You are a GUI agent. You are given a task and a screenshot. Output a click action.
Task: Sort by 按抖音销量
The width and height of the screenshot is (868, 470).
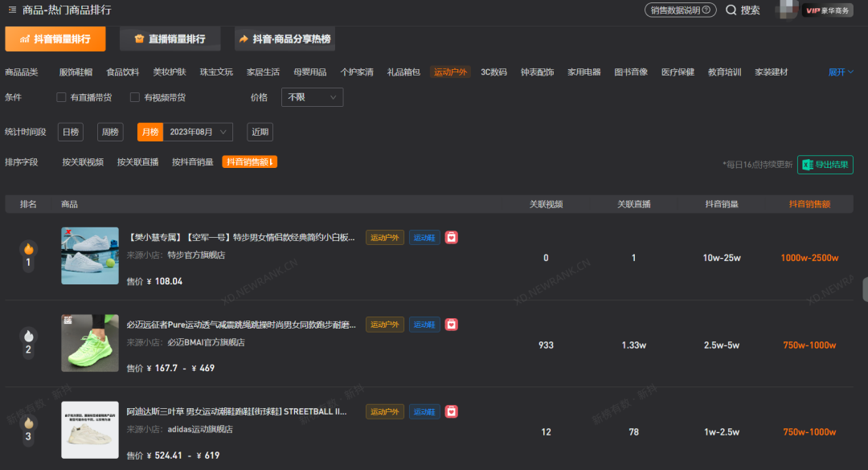coord(192,162)
